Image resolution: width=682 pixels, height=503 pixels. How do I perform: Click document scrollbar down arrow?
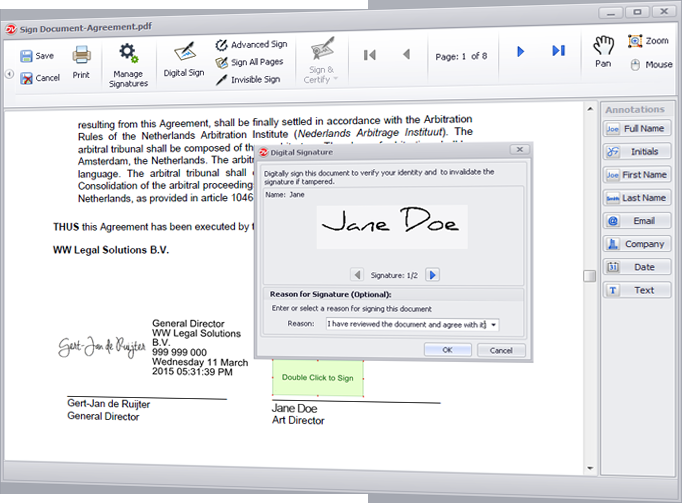590,468
